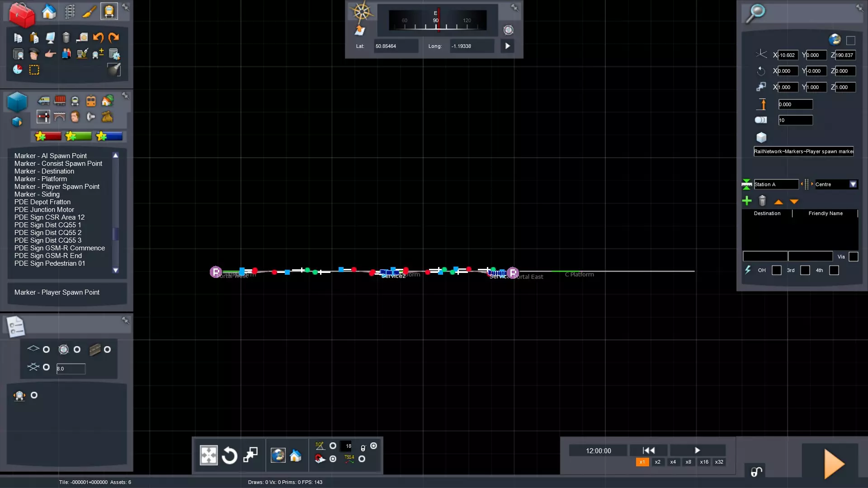The image size is (868, 488).
Task: Open the Centre alignment dropdown
Action: tap(853, 184)
